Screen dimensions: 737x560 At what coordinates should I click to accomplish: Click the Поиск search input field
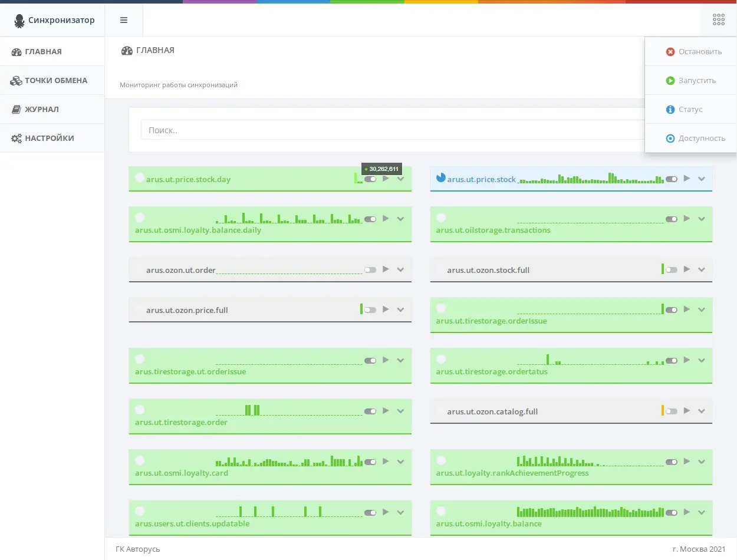point(392,130)
